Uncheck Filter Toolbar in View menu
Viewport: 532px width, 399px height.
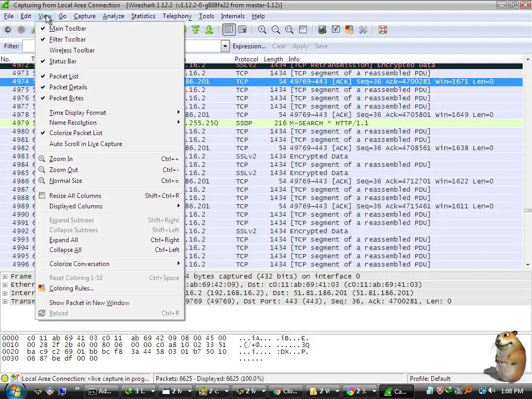(110, 39)
